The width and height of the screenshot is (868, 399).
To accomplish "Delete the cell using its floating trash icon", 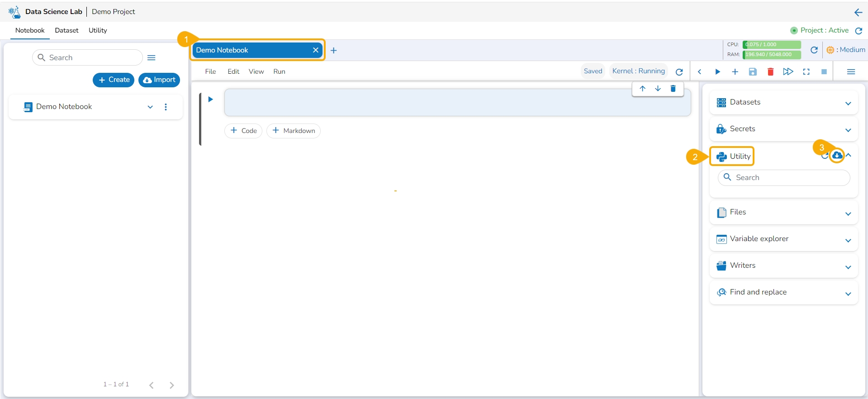I will (673, 89).
